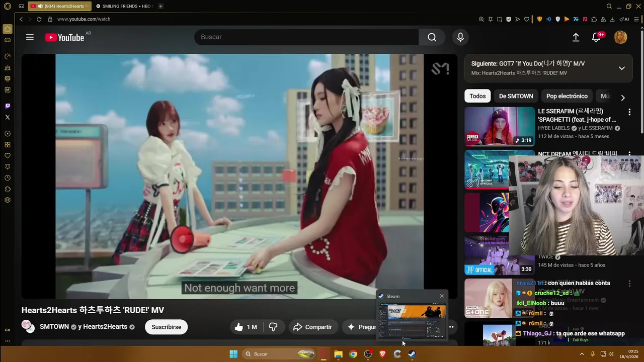Open the Opera AI assistant button
Image resolution: width=644 pixels, height=362 pixels.
[624, 19]
